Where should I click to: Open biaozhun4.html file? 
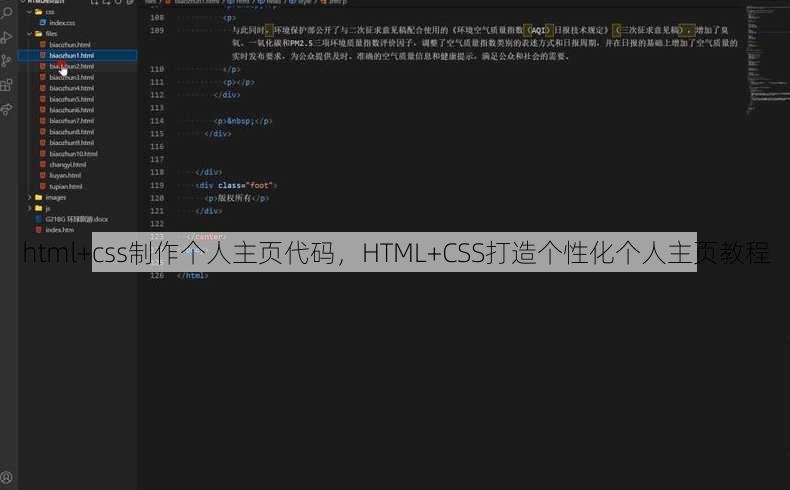pos(72,88)
